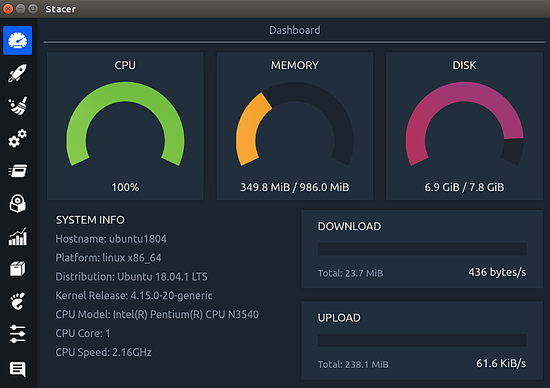Click the DISK card heading
Image resolution: width=550 pixels, height=388 pixels.
point(464,65)
